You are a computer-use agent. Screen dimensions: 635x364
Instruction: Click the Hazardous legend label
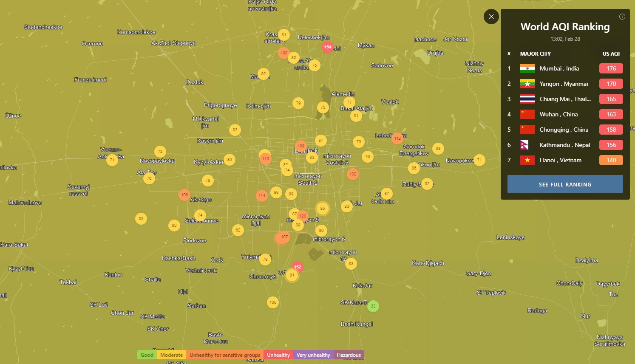tap(349, 355)
